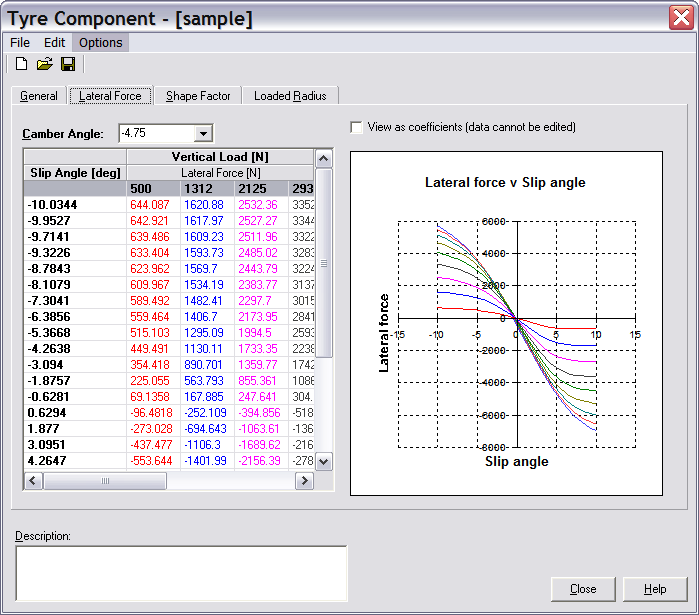Switch to the General tab
The height and width of the screenshot is (615, 699).
tap(39, 96)
